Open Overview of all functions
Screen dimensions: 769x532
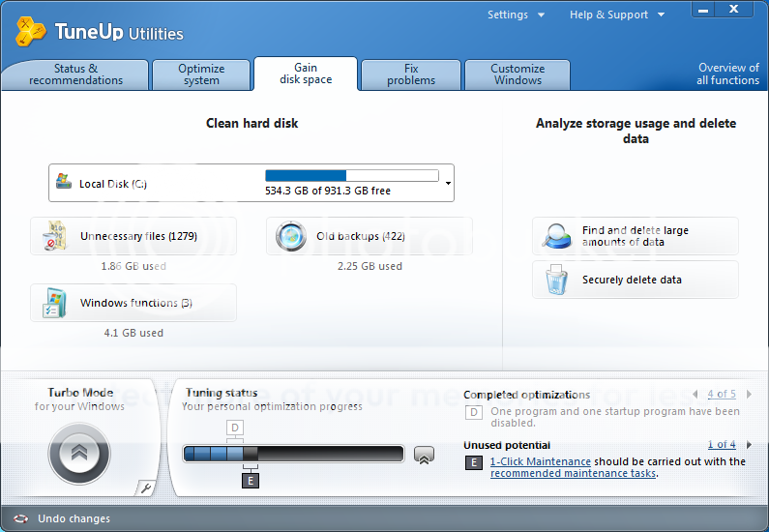point(727,74)
